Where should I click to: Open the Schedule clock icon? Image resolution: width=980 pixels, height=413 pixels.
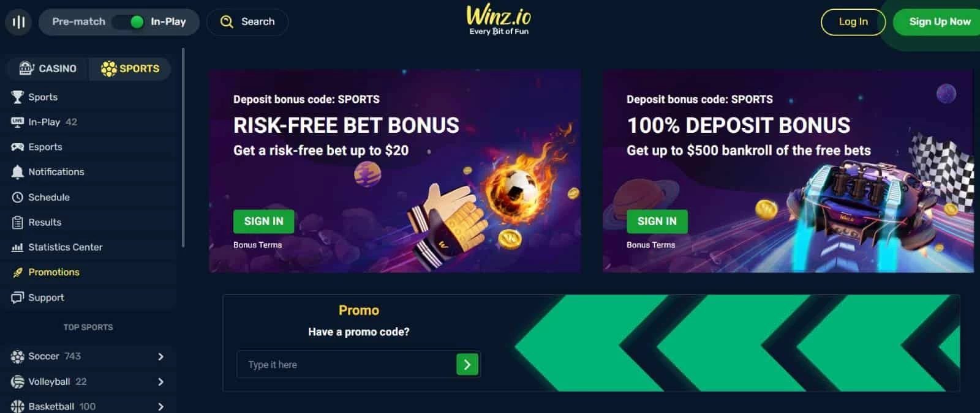tap(17, 198)
